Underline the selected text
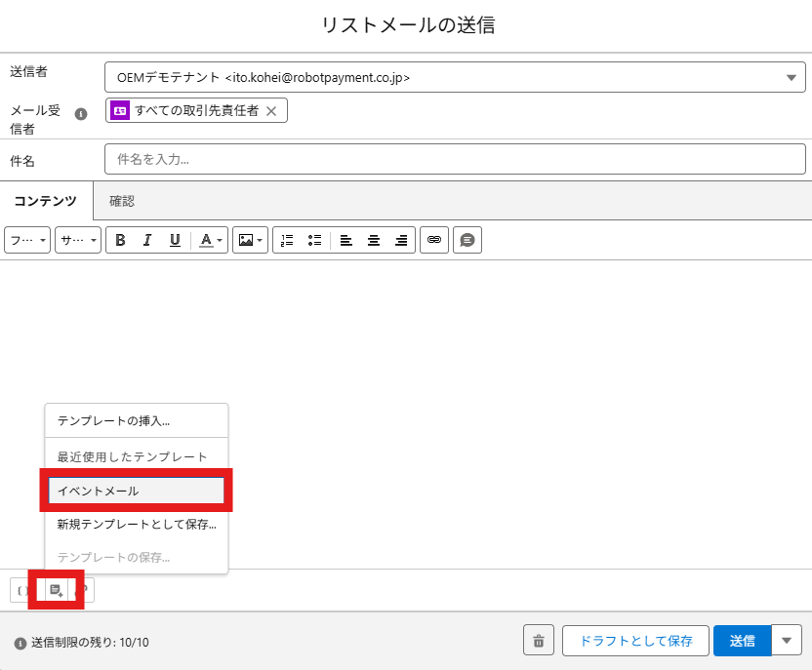 175,240
